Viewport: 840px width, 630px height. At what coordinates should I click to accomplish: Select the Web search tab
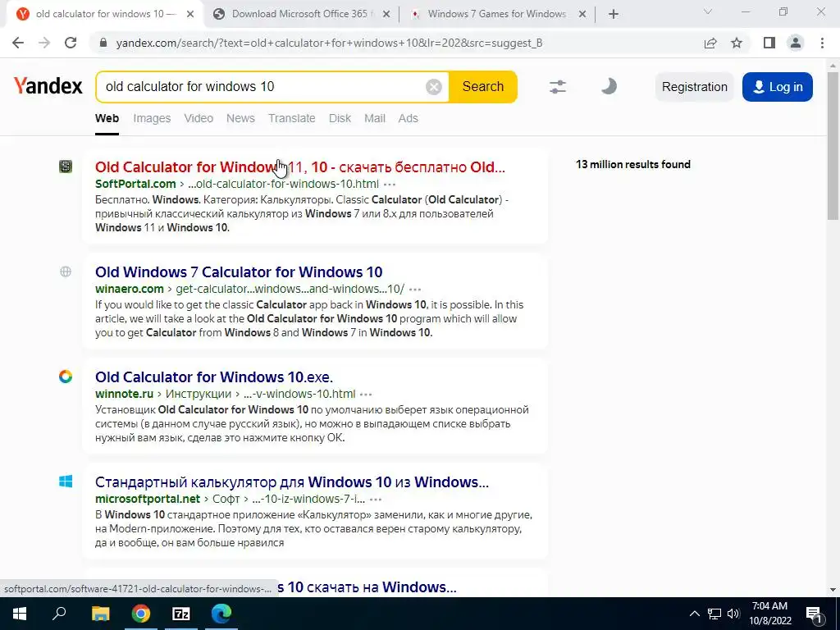coord(107,118)
